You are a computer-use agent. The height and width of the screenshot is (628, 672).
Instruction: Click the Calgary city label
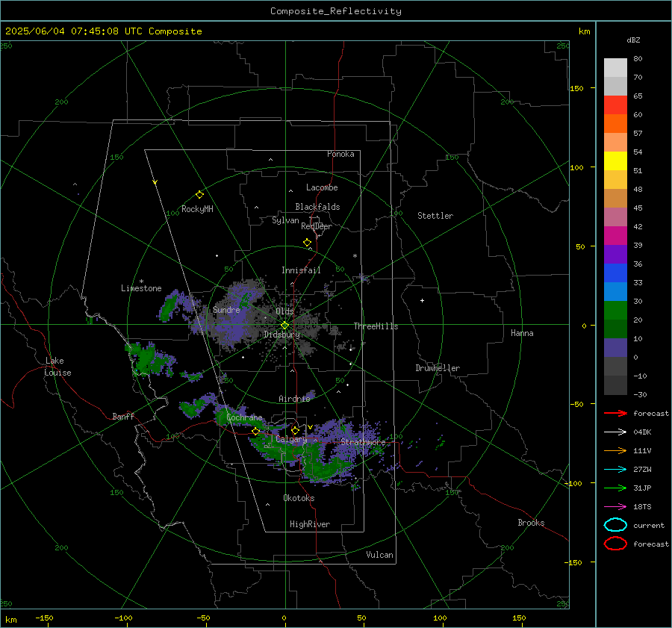click(291, 439)
